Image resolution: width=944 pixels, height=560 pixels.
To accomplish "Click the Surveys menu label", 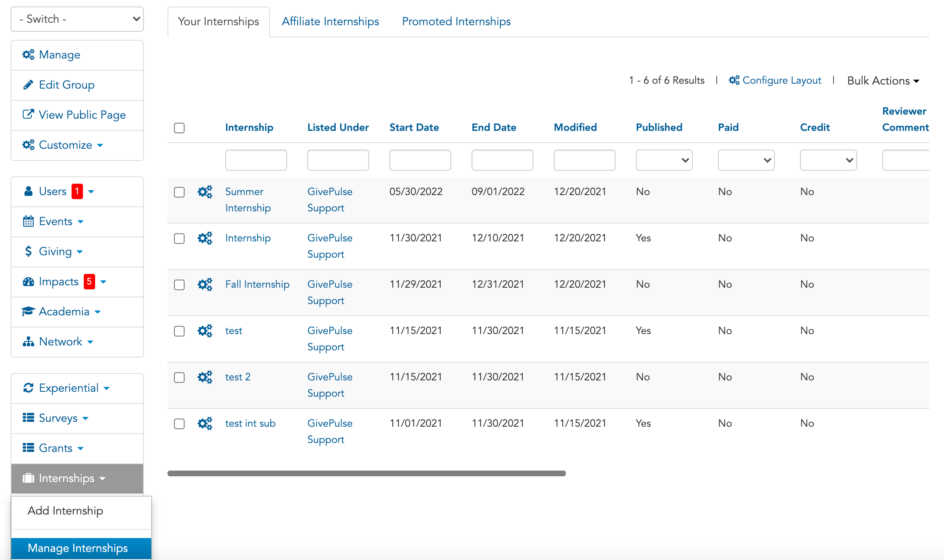I will 58,418.
